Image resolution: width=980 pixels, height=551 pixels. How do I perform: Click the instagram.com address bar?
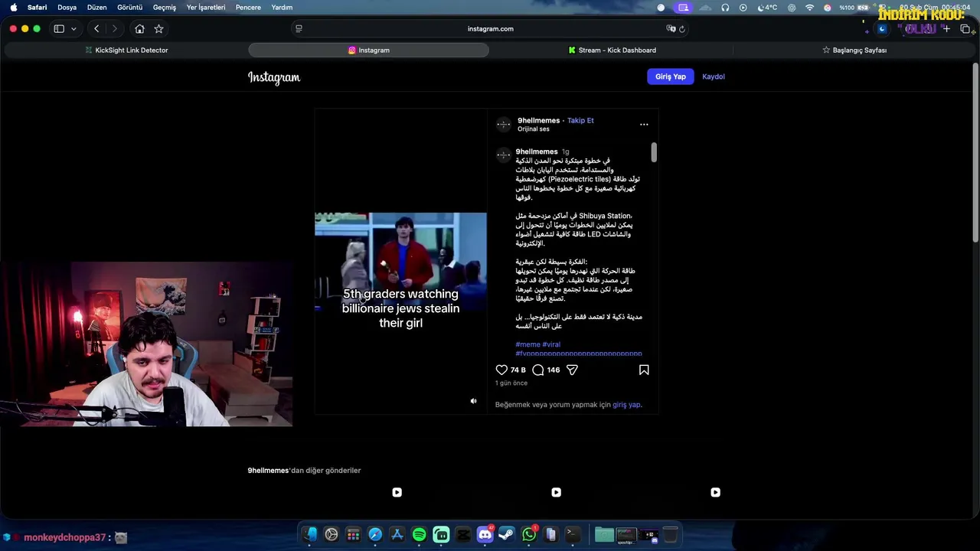[x=490, y=29]
